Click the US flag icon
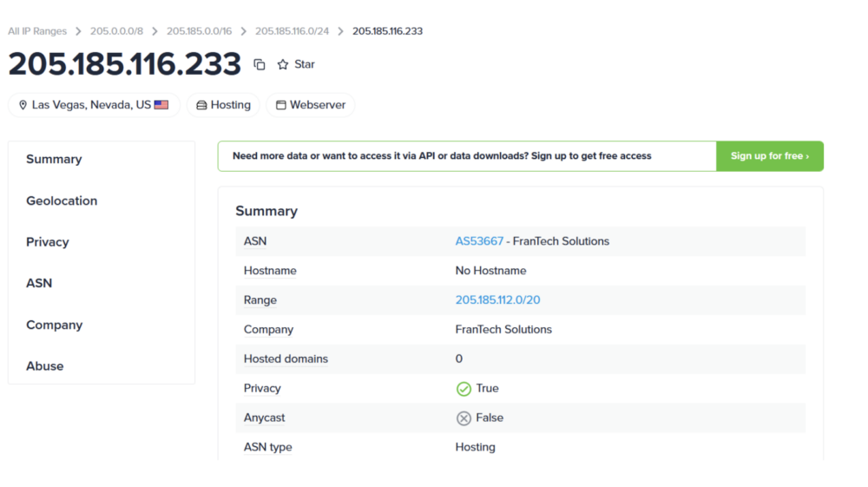The image size is (868, 487). [161, 105]
